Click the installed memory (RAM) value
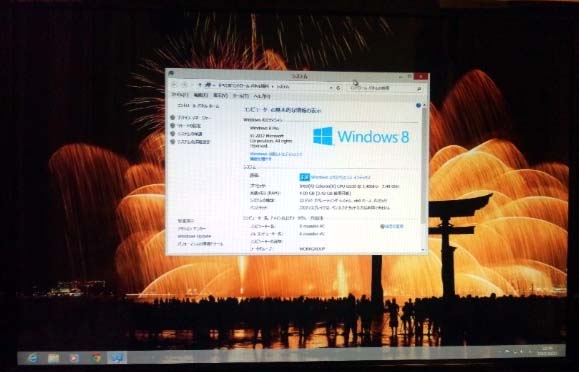This screenshot has width=579, height=372. pos(325,193)
